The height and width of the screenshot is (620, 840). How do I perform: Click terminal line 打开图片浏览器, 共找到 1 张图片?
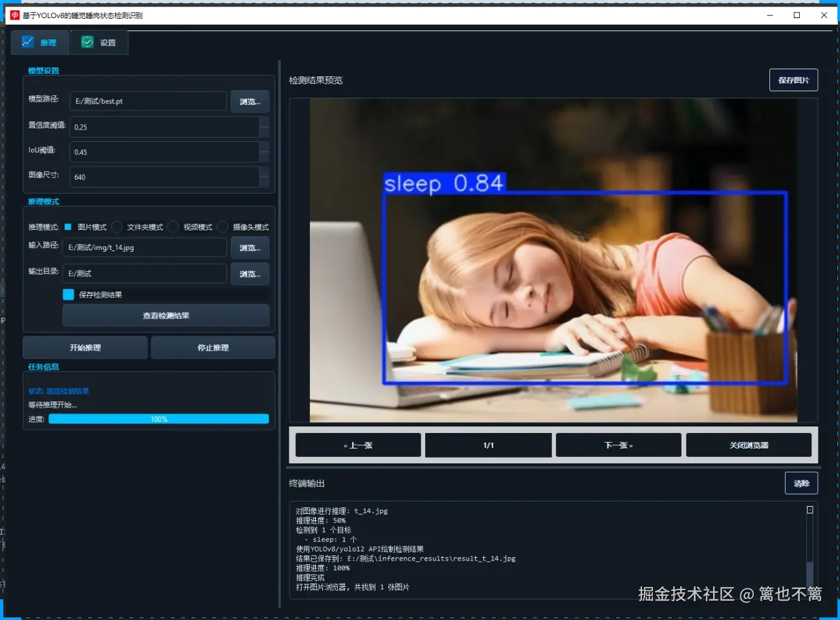353,587
